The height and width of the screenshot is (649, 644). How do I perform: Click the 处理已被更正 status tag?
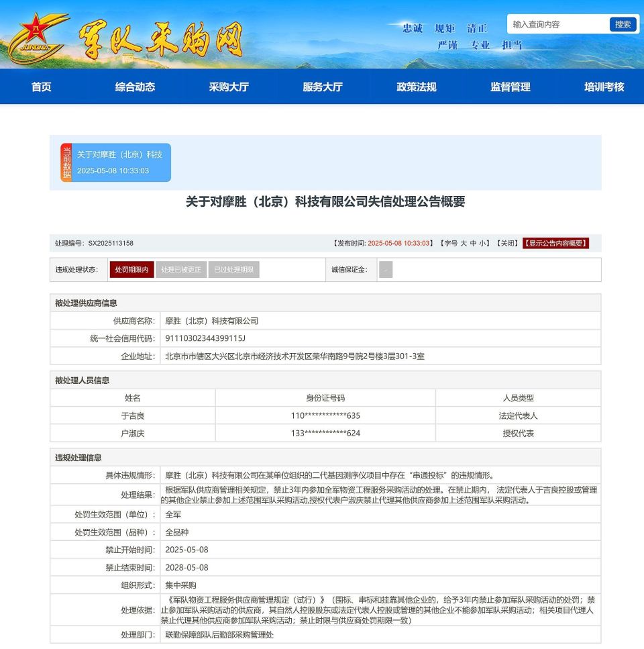[x=181, y=269]
